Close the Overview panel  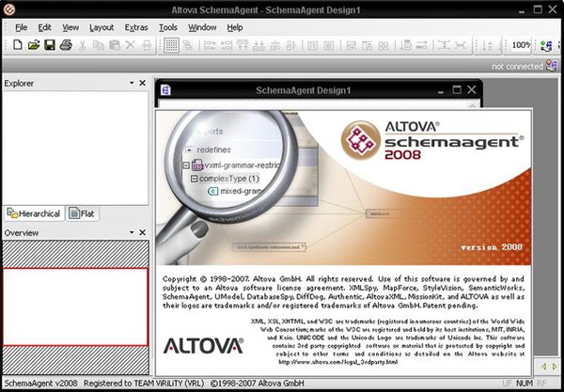(143, 232)
